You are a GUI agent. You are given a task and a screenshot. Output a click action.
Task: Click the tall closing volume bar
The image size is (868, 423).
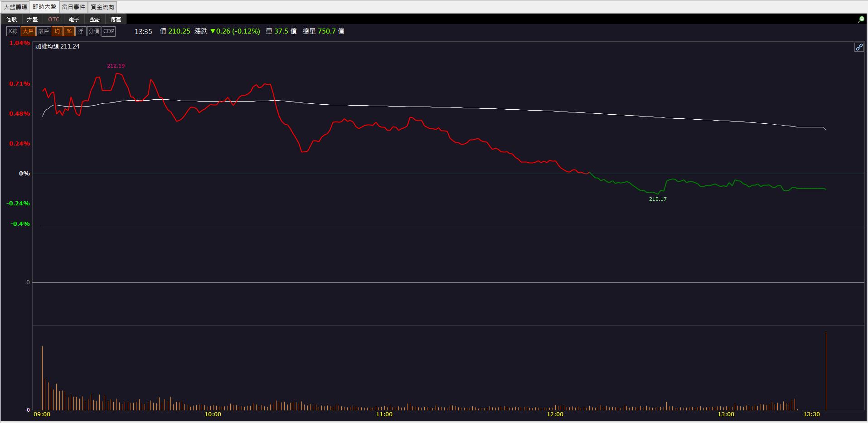coord(826,371)
